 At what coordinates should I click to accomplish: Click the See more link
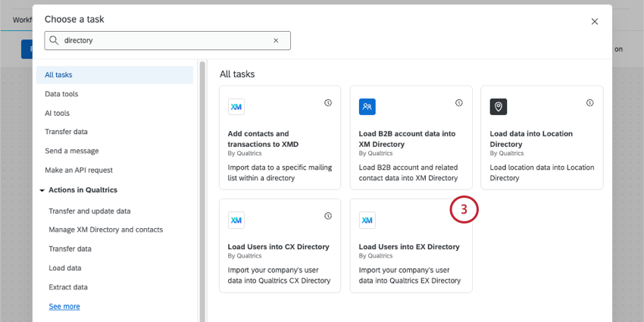64,307
